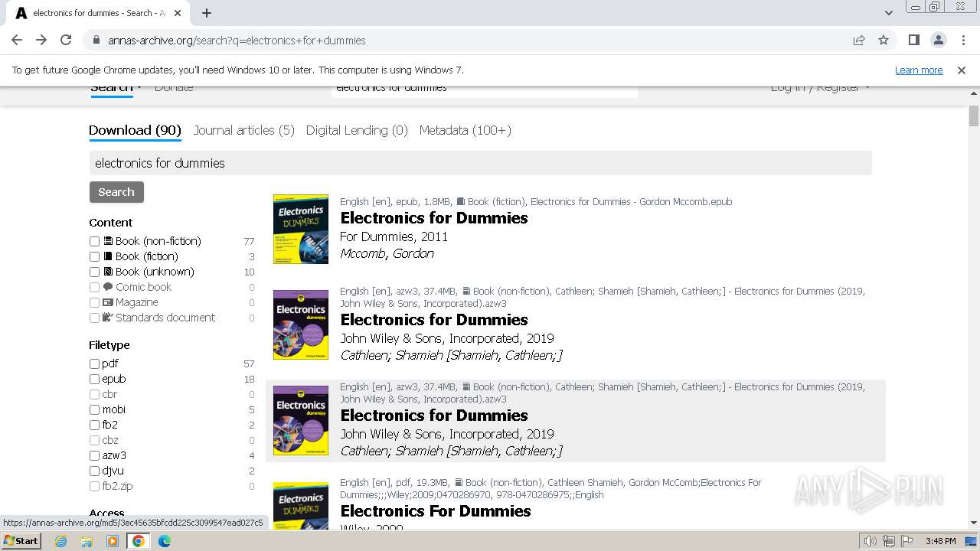Viewport: 980px width, 551px height.
Task: Toggle the Standards document filter
Action: pos(94,318)
